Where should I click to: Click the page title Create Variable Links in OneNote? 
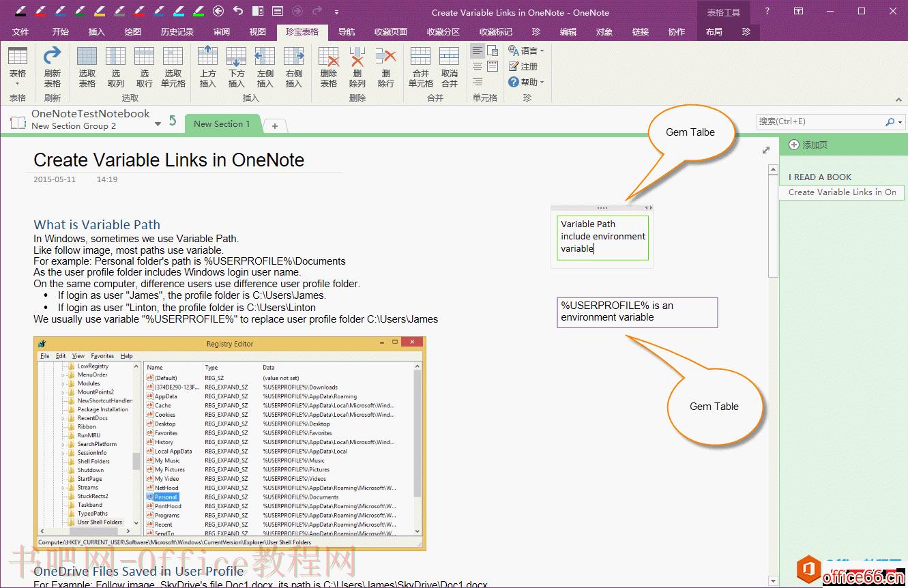pyautogui.click(x=169, y=160)
